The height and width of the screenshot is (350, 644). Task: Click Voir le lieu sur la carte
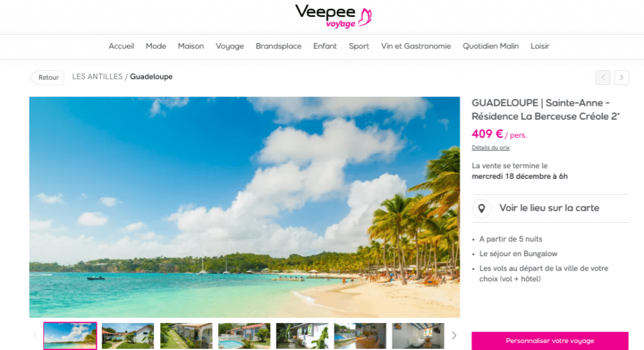(x=549, y=208)
